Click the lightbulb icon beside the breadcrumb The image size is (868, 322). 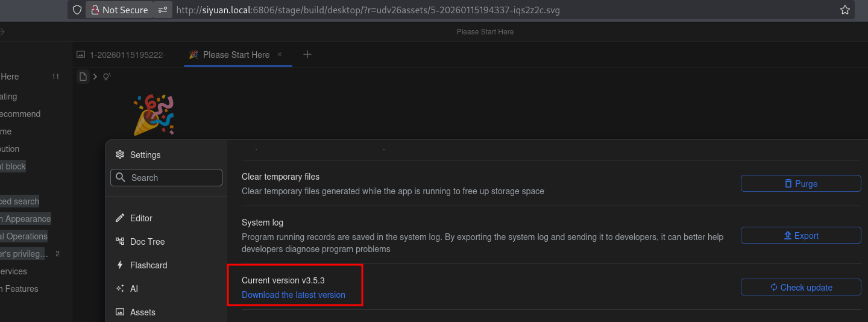click(107, 77)
